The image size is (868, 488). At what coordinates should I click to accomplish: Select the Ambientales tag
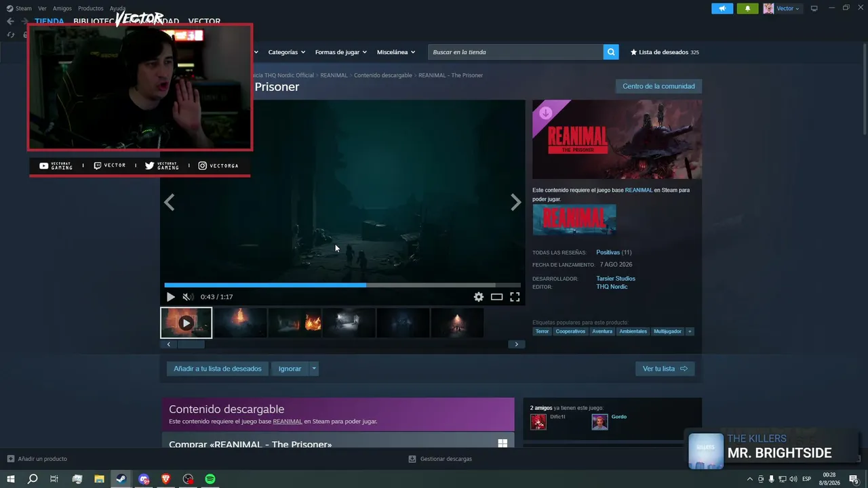click(x=633, y=331)
